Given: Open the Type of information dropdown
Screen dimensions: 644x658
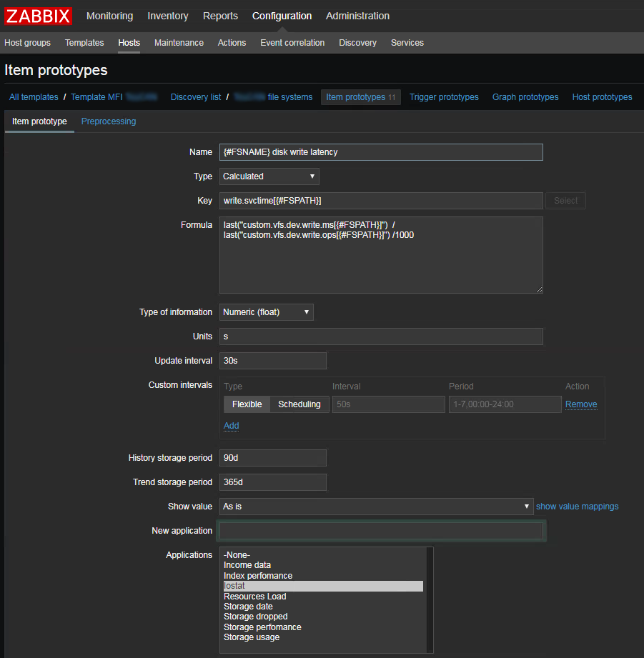Looking at the screenshot, I should pos(266,311).
